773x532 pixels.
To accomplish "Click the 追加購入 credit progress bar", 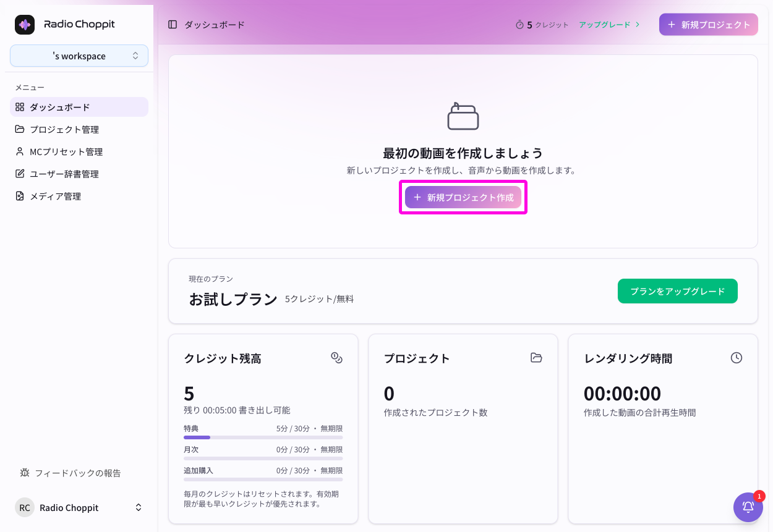I will [x=263, y=479].
